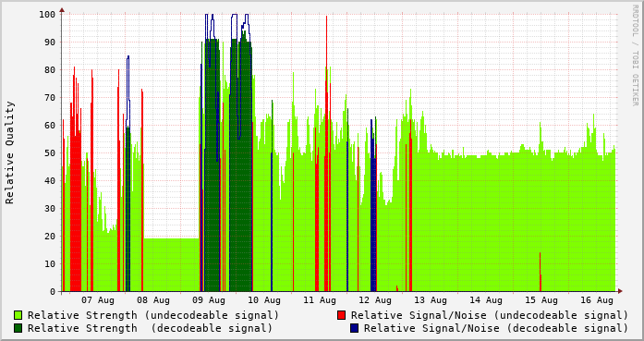Screen dimensions: 644x341
Task: Click the '100' y-axis value
Action: point(47,15)
